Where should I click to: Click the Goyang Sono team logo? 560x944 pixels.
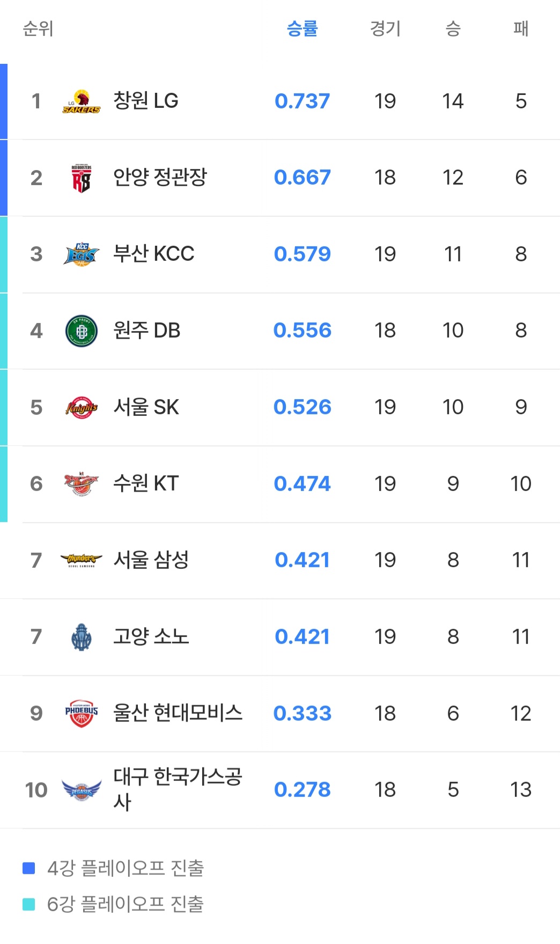click(82, 637)
